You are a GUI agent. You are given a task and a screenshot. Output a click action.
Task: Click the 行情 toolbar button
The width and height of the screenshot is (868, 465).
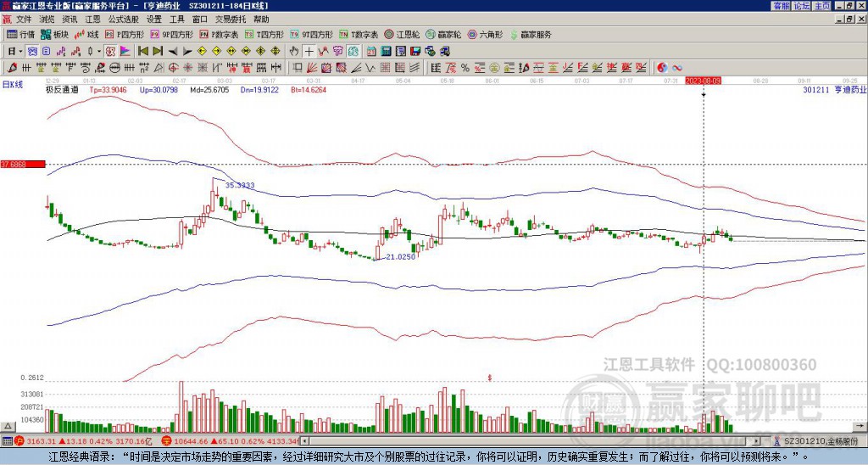[20, 34]
